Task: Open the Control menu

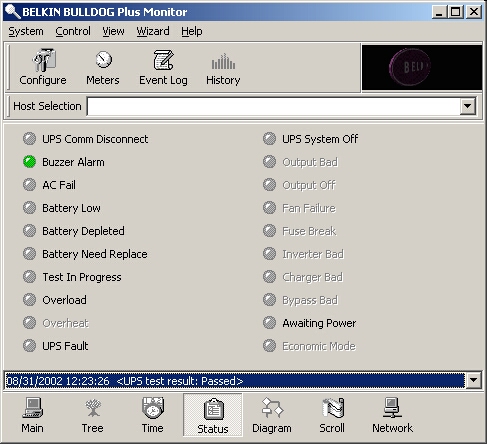Action: click(73, 31)
